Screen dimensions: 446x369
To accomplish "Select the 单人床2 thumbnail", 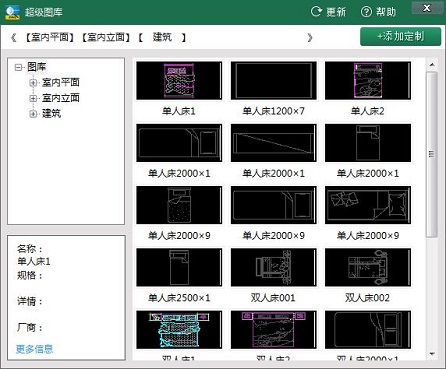I will [368, 80].
